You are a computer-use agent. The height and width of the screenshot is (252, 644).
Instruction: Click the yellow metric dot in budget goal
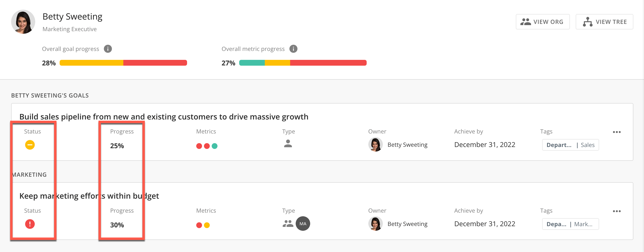coord(207,225)
